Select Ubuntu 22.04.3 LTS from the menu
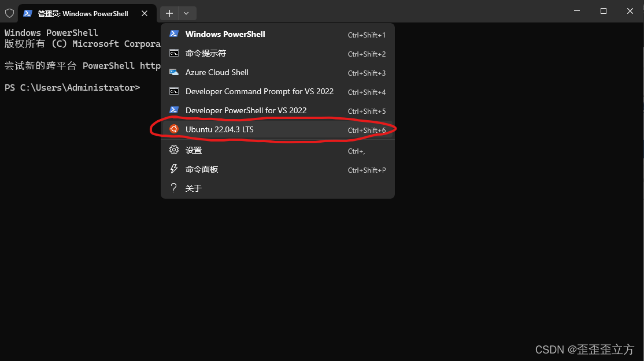The image size is (644, 361). click(220, 129)
